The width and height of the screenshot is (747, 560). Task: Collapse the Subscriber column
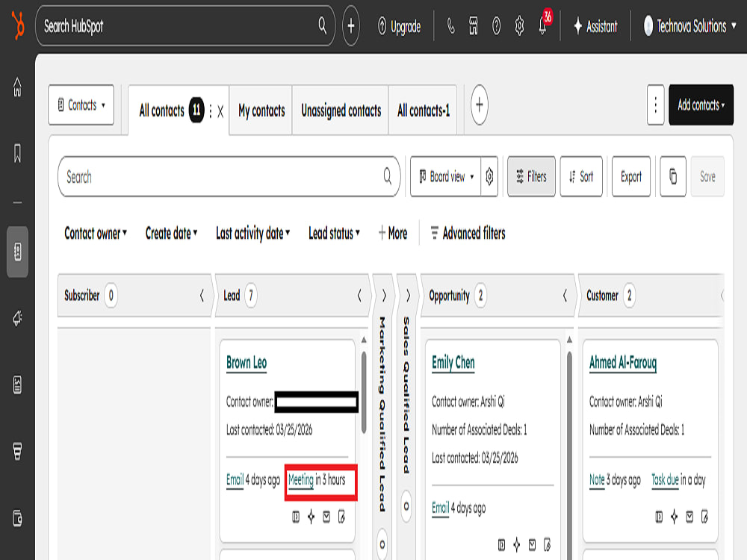coord(202,296)
